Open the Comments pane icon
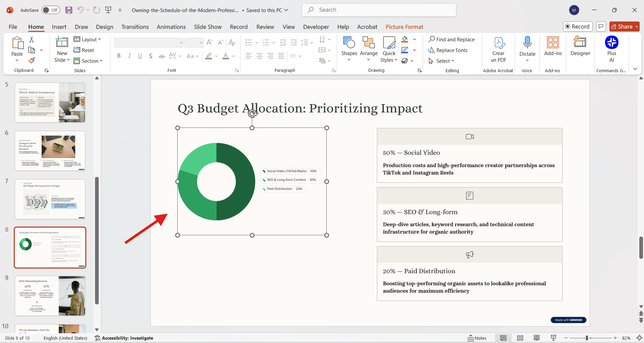The image size is (644, 343). point(601,27)
